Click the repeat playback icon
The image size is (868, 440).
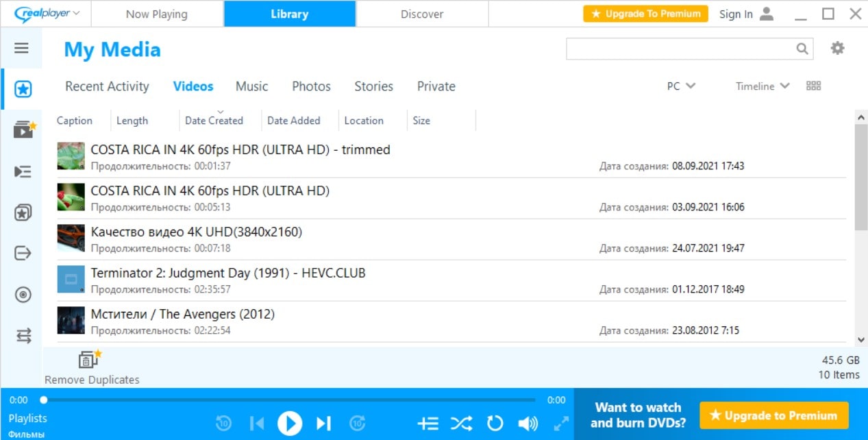[495, 423]
